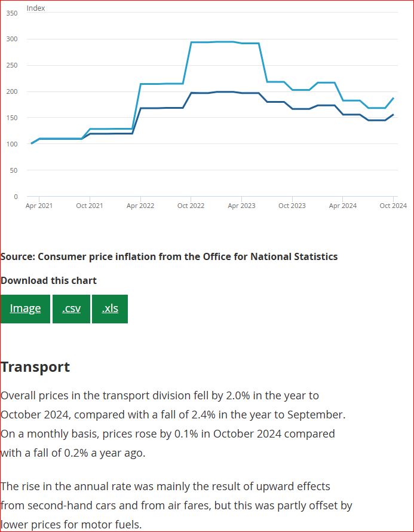The width and height of the screenshot is (414, 532).
Task: Click the Apr 2021 x-axis label
Action: point(39,206)
